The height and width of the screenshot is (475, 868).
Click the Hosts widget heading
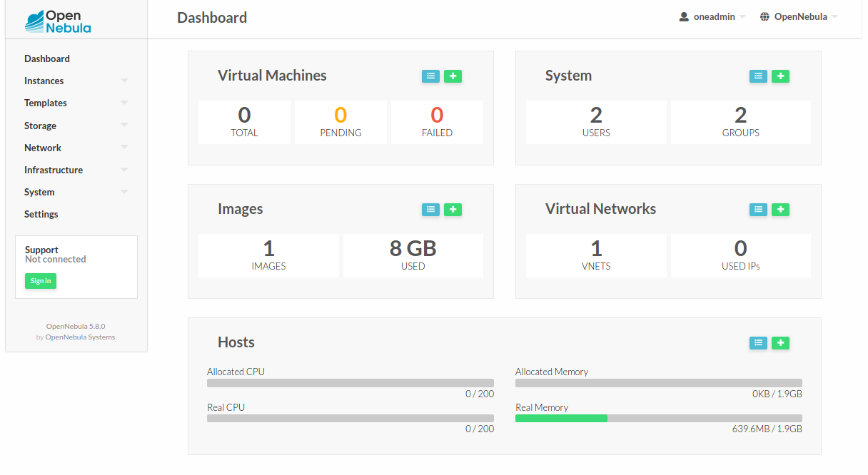[x=236, y=342]
